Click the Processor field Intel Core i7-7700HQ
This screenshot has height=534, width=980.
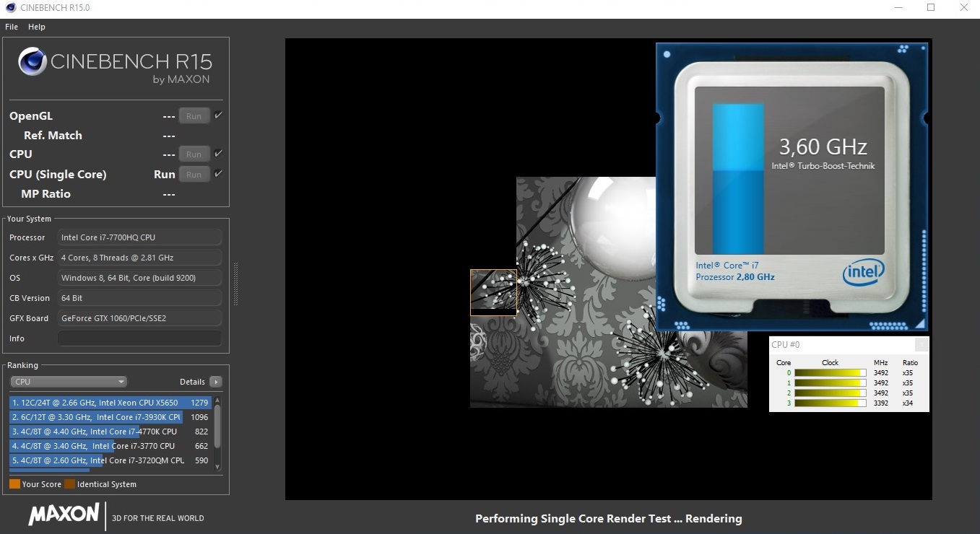140,237
